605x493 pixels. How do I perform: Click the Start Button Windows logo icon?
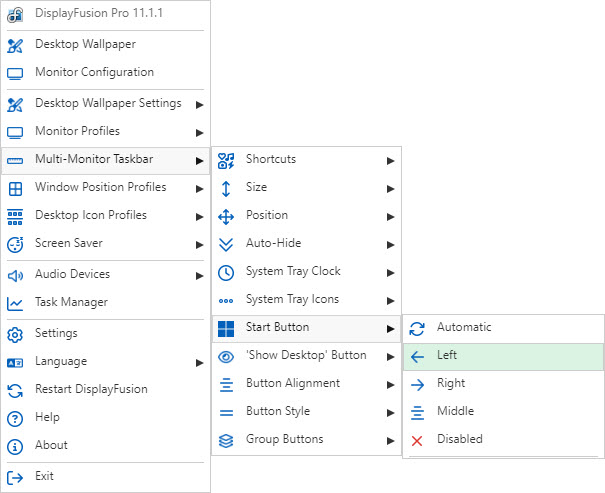point(226,329)
